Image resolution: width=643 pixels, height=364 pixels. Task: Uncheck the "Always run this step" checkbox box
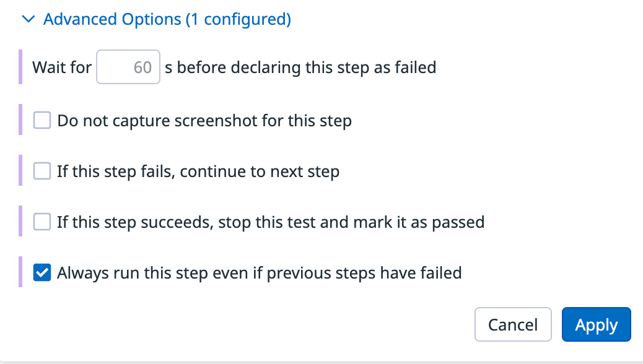click(x=42, y=272)
